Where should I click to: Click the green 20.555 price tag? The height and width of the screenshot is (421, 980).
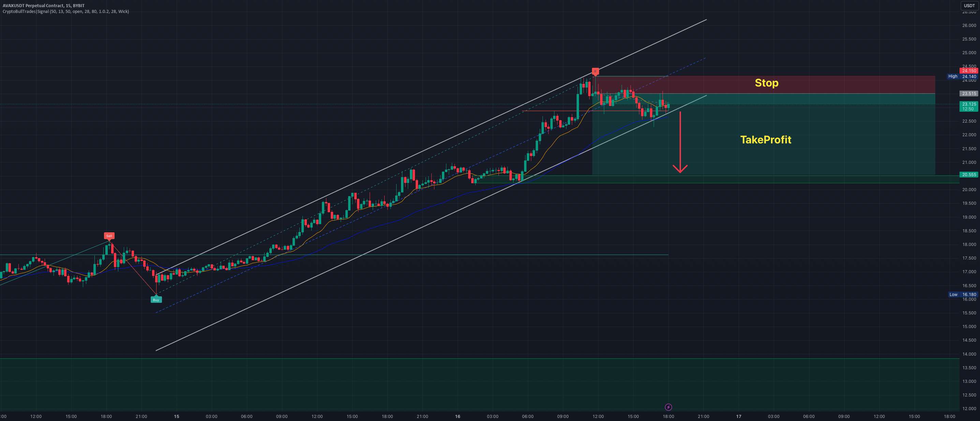(x=969, y=175)
